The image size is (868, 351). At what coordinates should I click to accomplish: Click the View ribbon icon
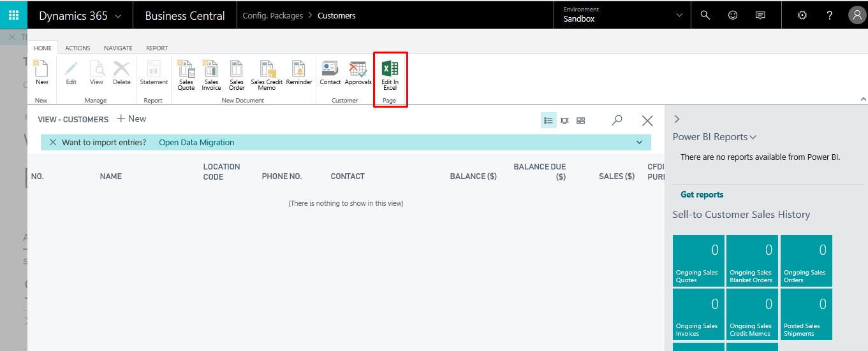(x=96, y=73)
